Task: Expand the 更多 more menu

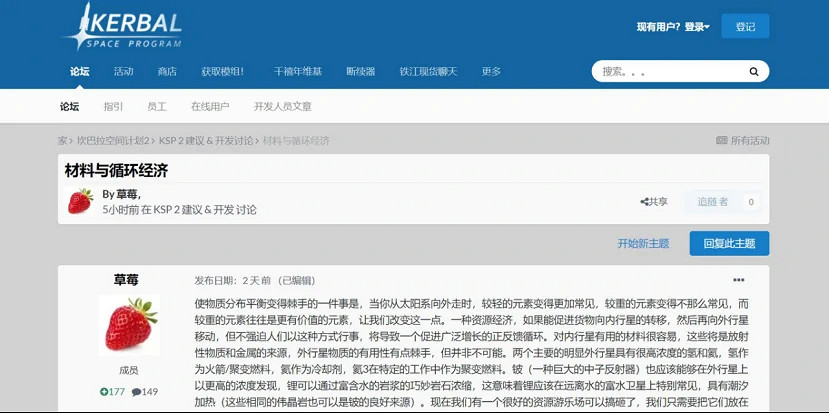Action: pos(491,71)
